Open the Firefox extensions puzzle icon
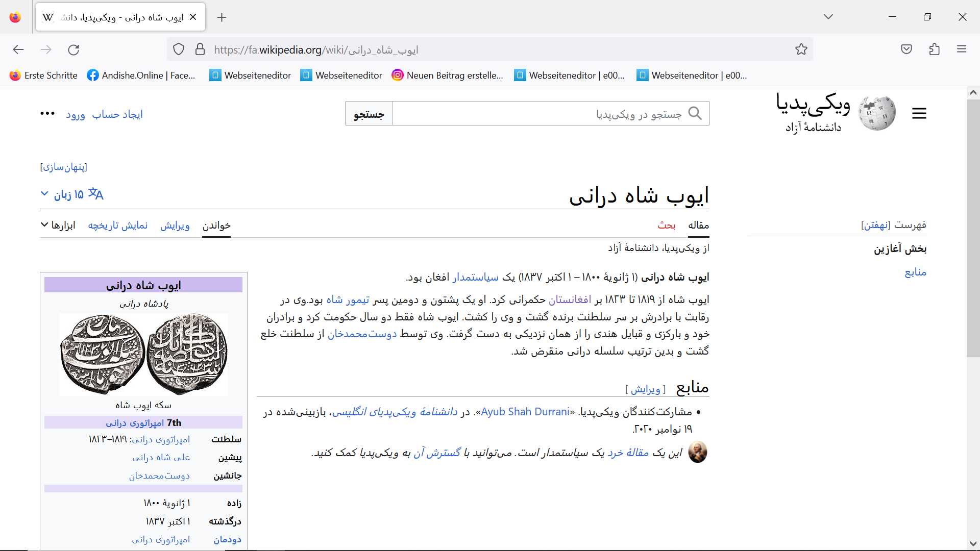 point(934,49)
